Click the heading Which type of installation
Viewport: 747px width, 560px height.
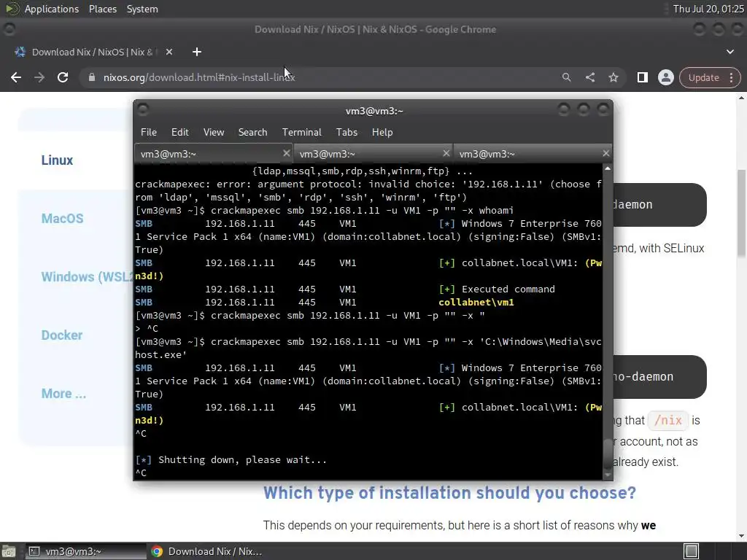449,493
